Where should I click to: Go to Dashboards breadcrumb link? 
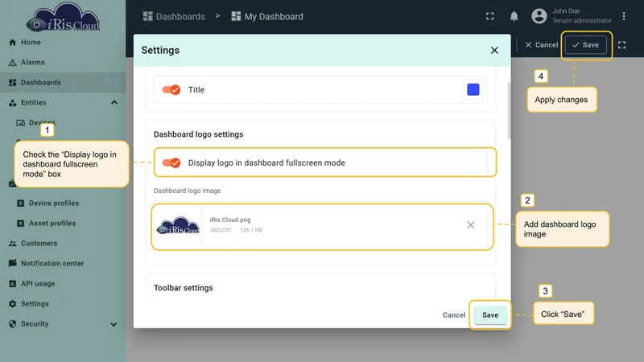(180, 16)
